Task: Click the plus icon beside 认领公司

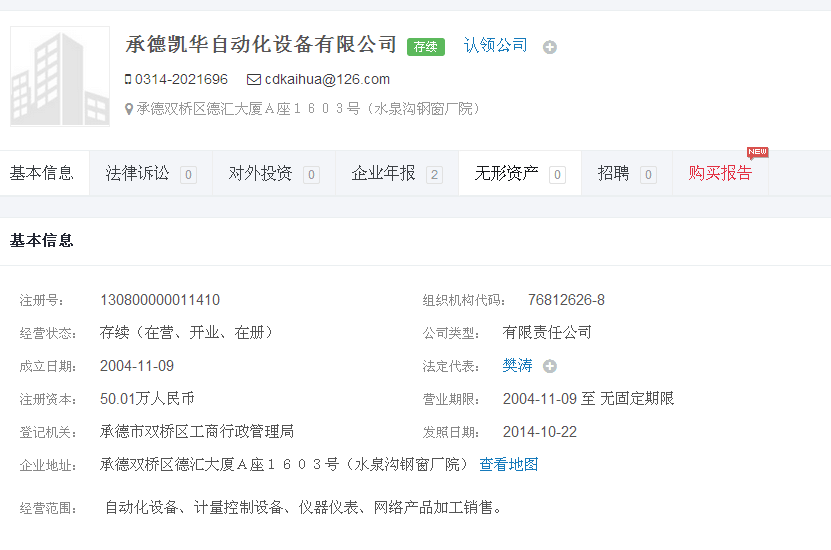Action: click(549, 47)
